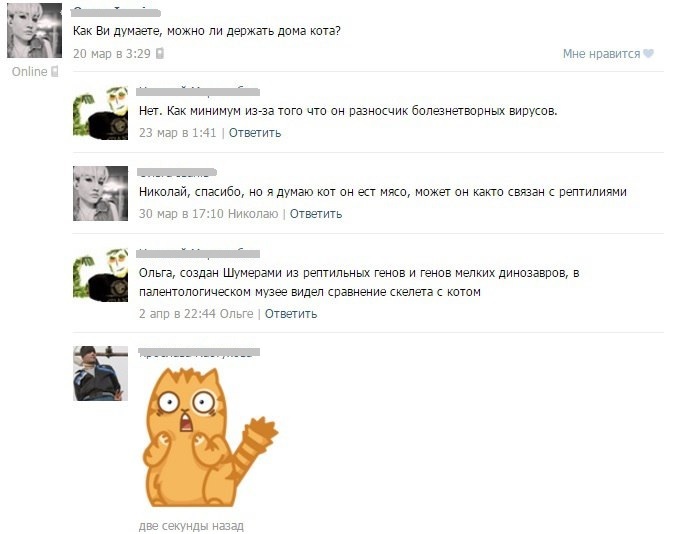Open the comment timestamp 23 мар в 1:41
Viewport: 673px width, 534px height.
point(177,133)
